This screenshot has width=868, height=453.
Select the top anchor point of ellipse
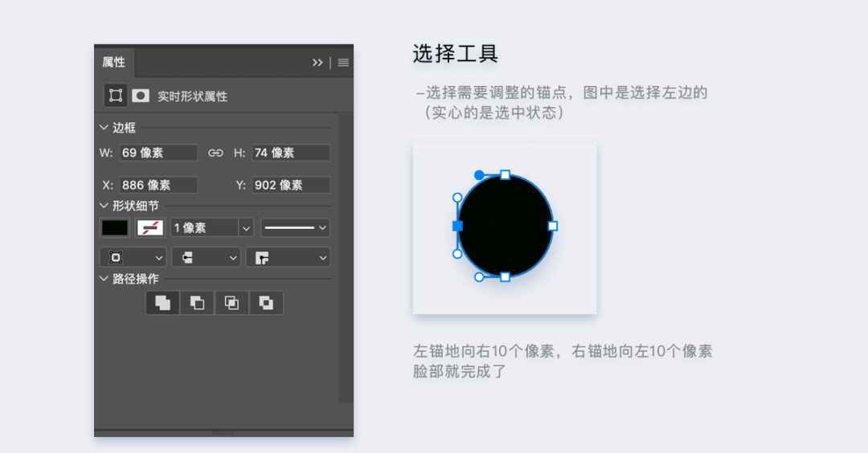[x=505, y=175]
